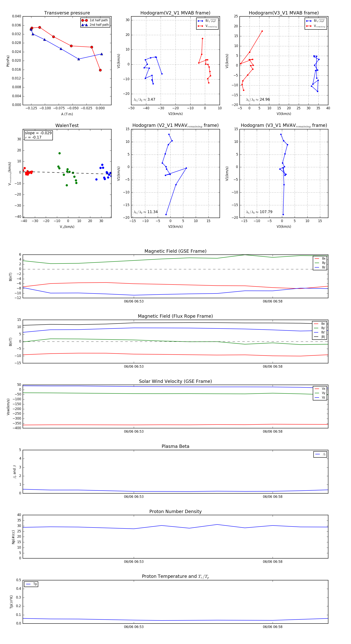This screenshot has height=644, width=351.
Task: Click the "slope = -0.029" text
Action: [x=38, y=133]
